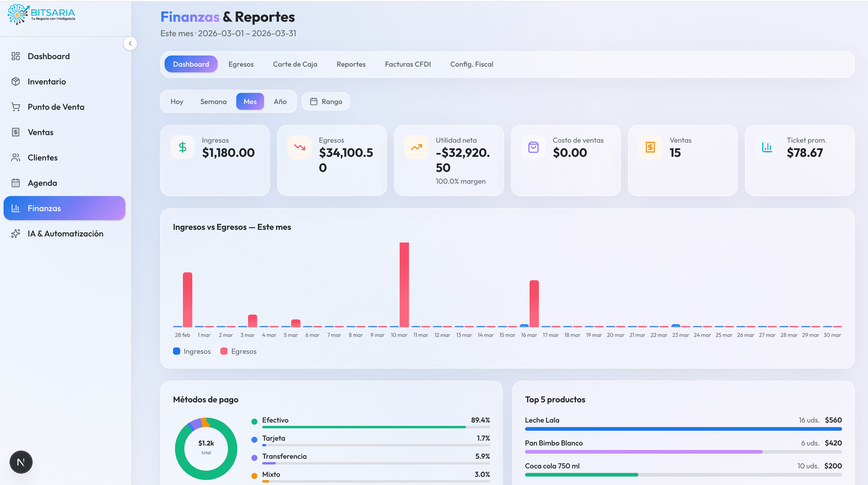Select the Inventario box icon in sidebar
The height and width of the screenshot is (485, 868).
15,81
